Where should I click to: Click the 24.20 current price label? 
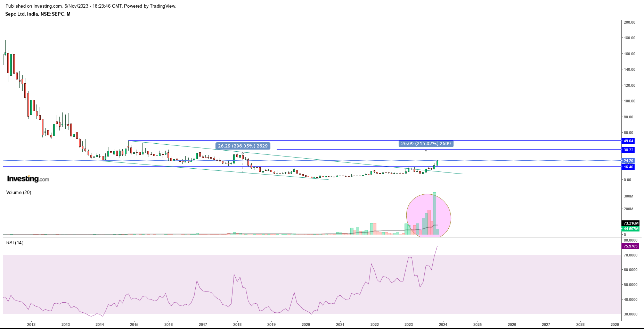click(628, 161)
